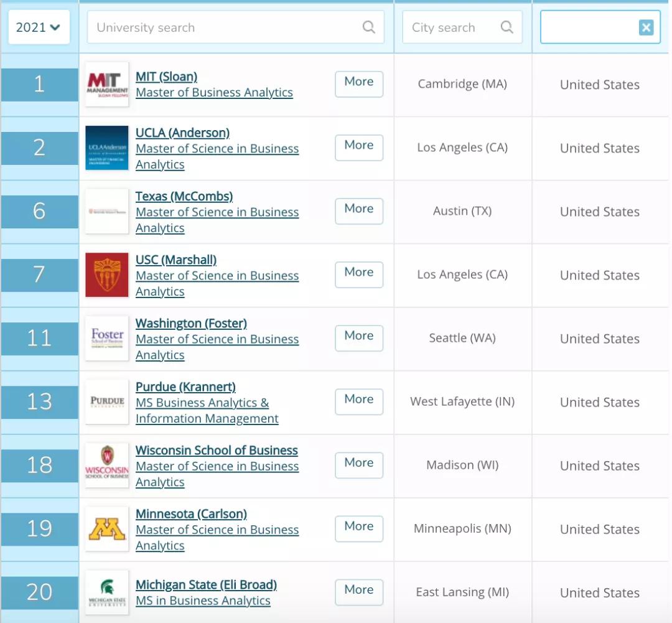Click the Foster School logo
Screen dimensions: 672x623
tap(107, 339)
